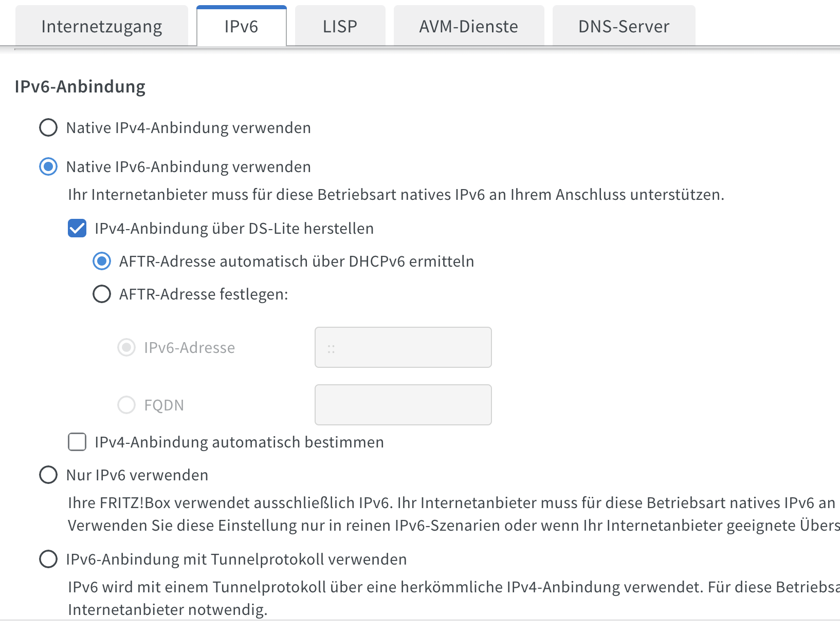The image size is (840, 636).
Task: Click the IPv4-Anbindung über DS-Lite herstellen label
Action: pos(234,229)
